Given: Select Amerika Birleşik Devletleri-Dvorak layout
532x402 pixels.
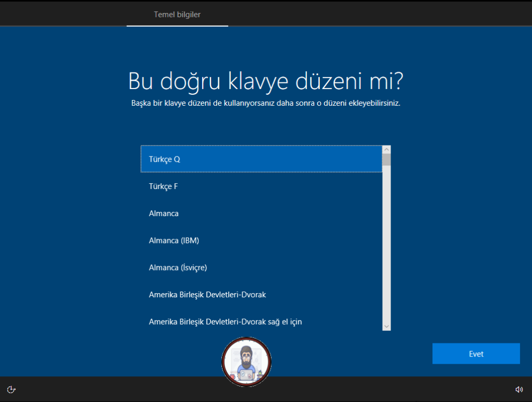Looking at the screenshot, I should (x=261, y=295).
